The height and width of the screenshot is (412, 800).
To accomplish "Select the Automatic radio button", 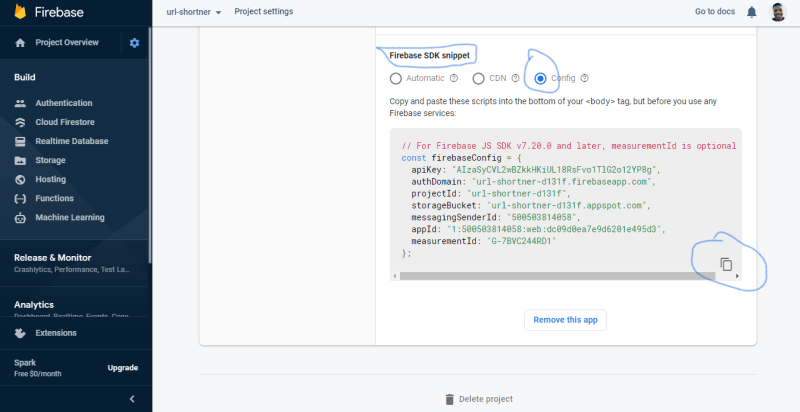I will (395, 79).
